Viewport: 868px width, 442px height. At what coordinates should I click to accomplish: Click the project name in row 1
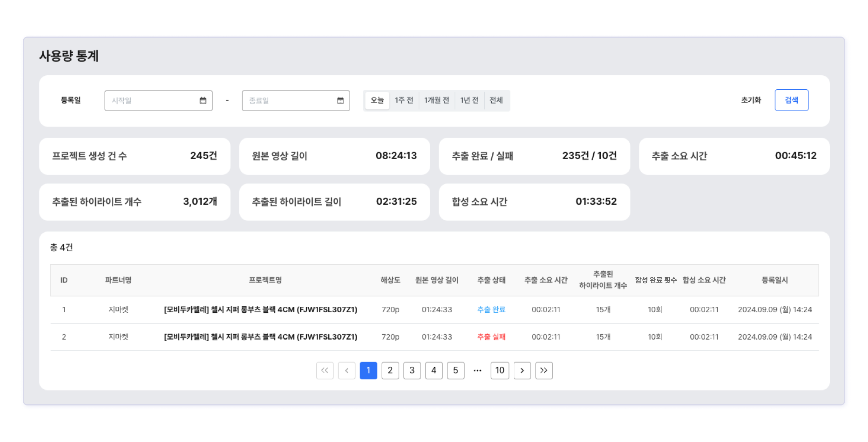click(x=260, y=309)
